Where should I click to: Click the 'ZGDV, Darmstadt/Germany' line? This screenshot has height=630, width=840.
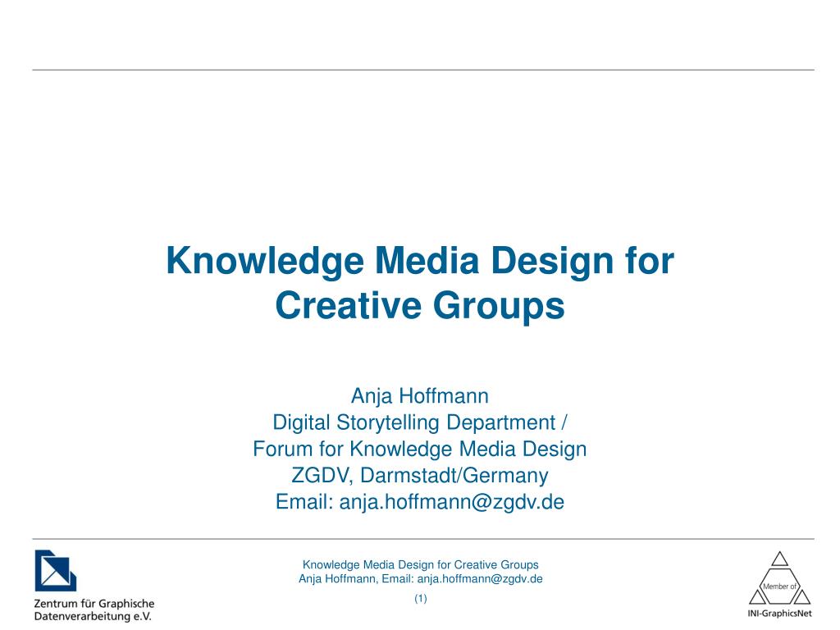point(420,475)
